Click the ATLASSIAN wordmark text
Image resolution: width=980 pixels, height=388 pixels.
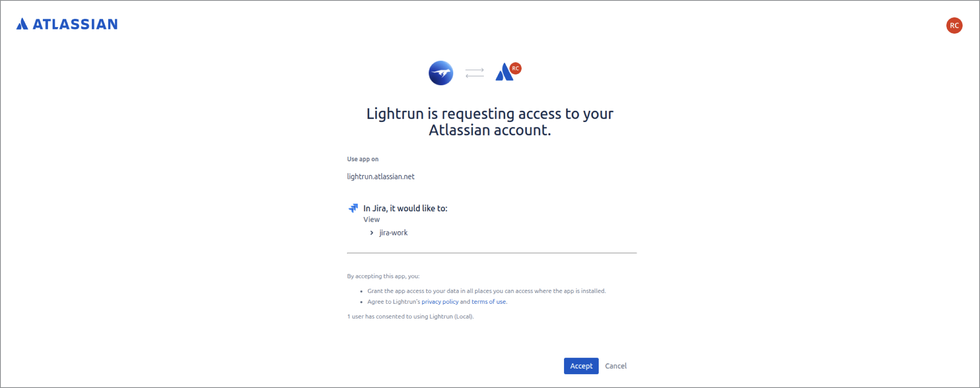75,24
